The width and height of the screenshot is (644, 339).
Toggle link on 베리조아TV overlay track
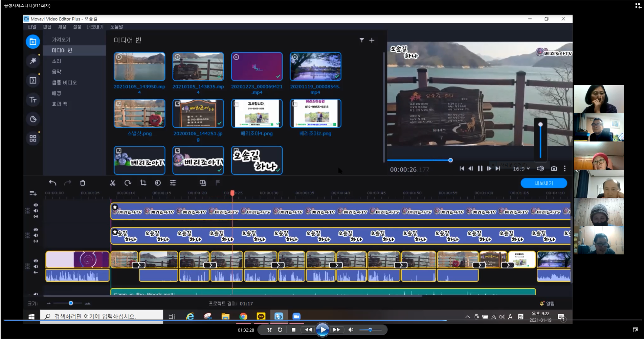point(36,216)
